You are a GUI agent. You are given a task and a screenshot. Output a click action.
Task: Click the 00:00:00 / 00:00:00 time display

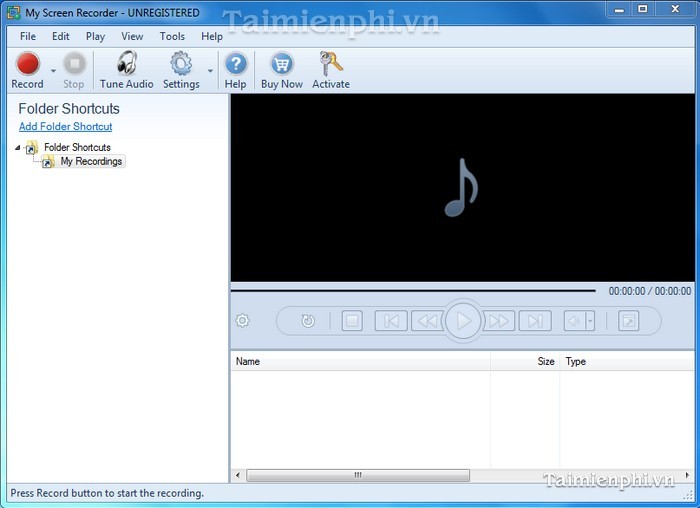(650, 291)
